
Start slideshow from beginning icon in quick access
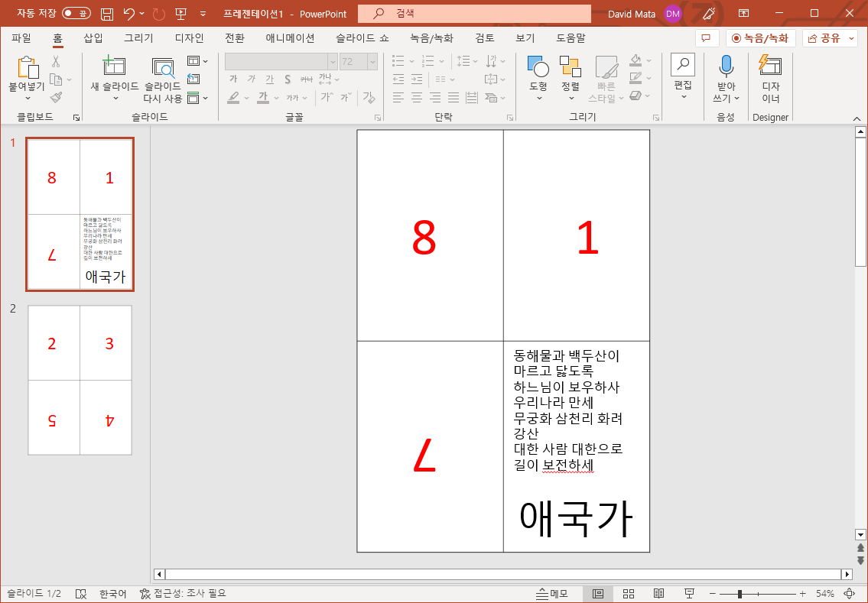coord(180,14)
